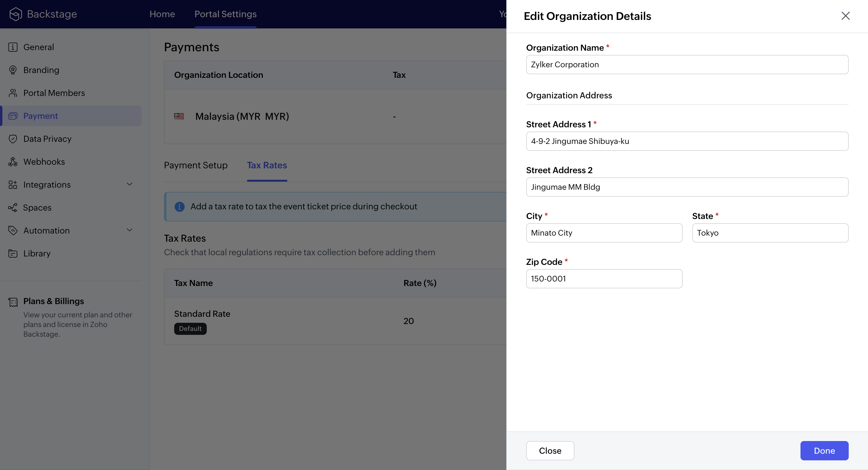
Task: Click the Zip Code input field
Action: [x=604, y=278]
